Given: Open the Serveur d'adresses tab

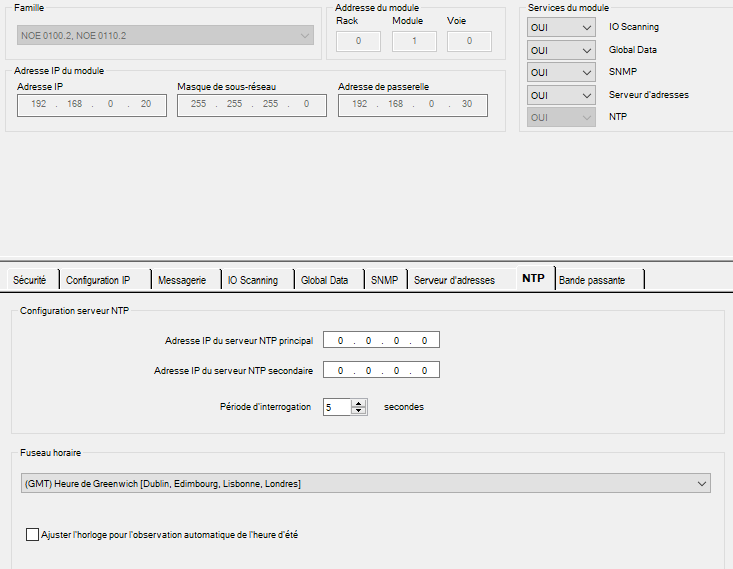Looking at the screenshot, I should [455, 280].
